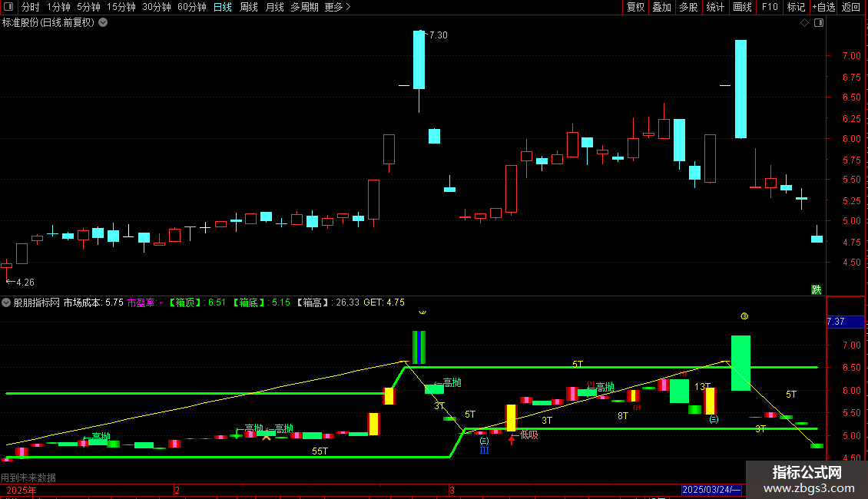Click the 55T label on lower box line
Viewport: 868px width, 499px height.
click(x=320, y=451)
